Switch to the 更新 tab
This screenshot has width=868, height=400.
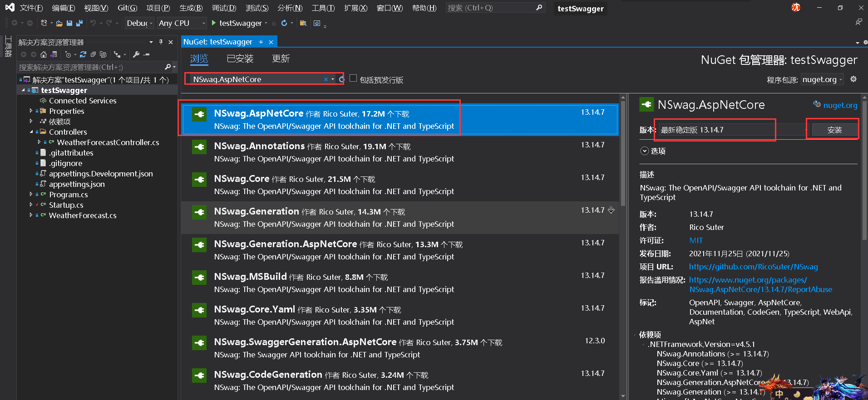(x=281, y=59)
